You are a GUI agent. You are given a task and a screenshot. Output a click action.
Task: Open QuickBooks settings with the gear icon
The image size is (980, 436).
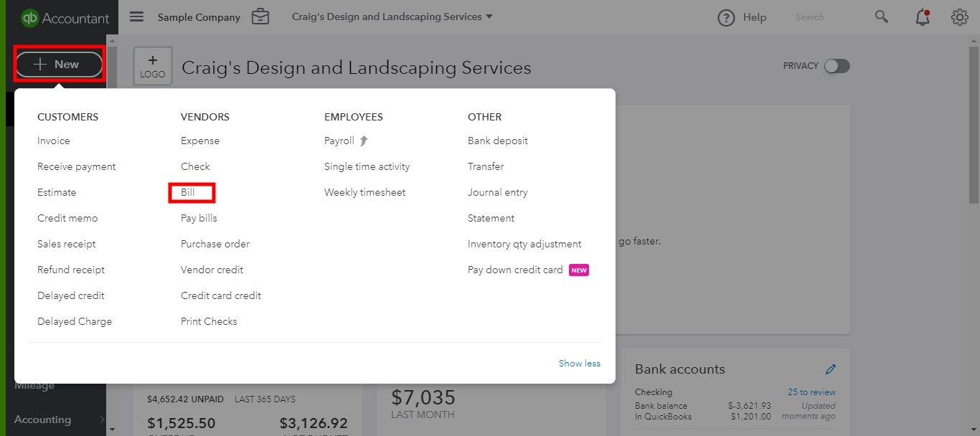click(959, 17)
